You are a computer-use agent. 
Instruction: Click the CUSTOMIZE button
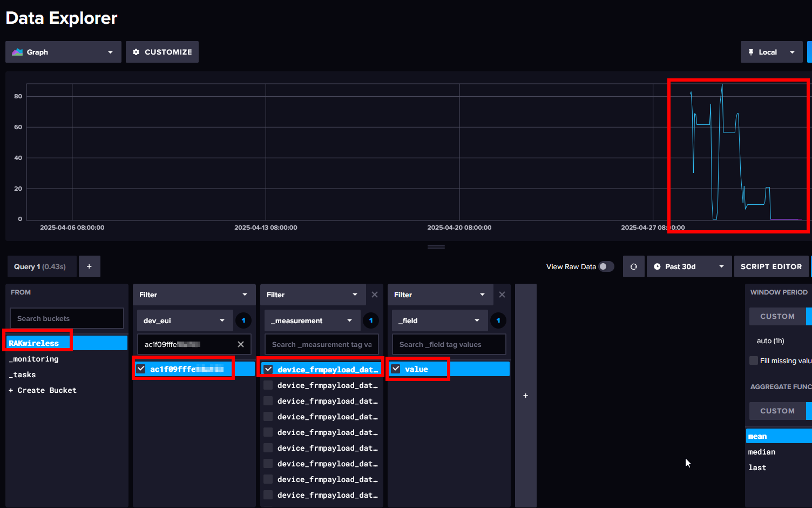162,52
